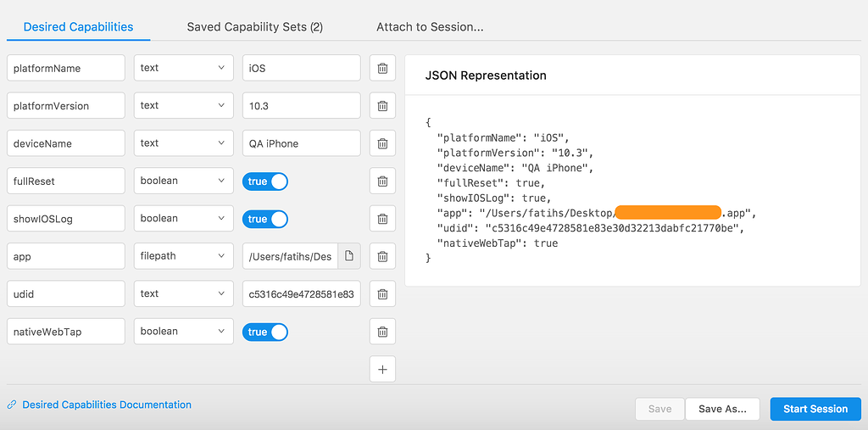Edit the udid value field
868x430 pixels.
(302, 294)
